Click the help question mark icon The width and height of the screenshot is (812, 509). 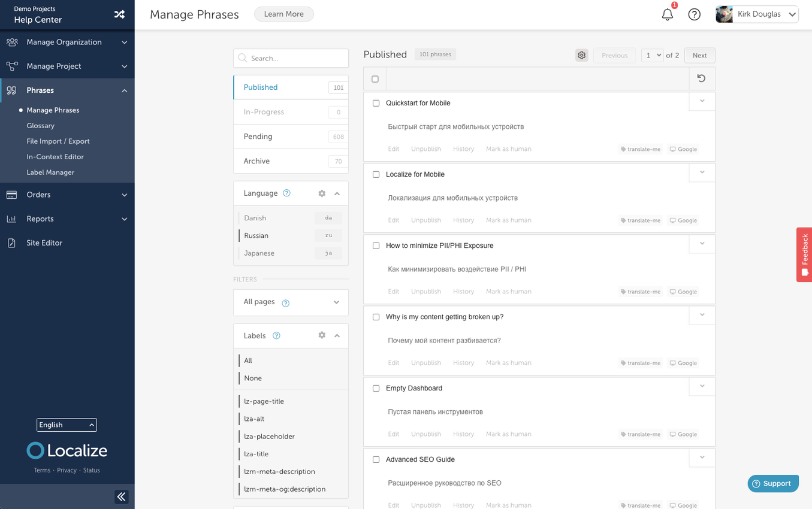pos(694,14)
